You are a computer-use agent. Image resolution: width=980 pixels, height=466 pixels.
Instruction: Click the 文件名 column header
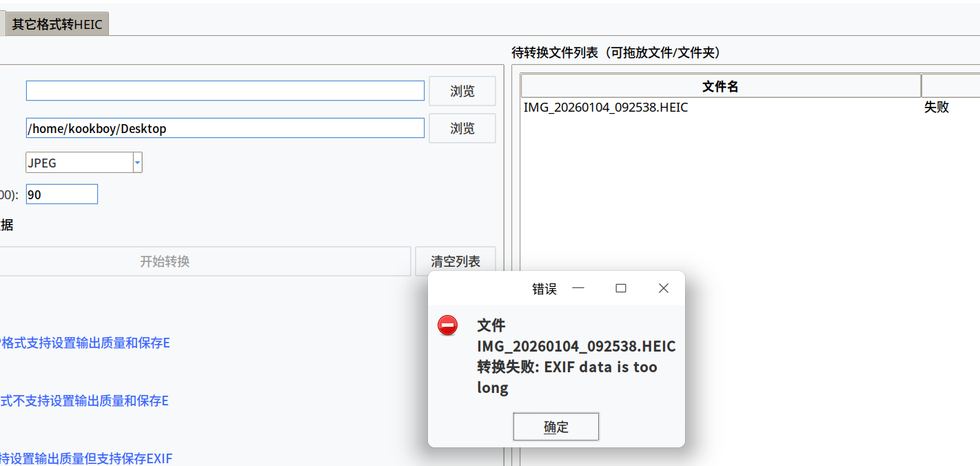coord(721,86)
